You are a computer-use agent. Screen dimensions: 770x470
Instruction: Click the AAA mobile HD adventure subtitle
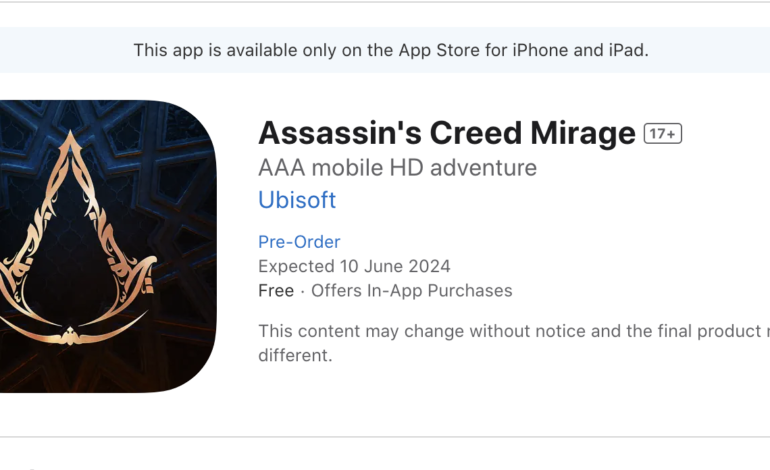click(397, 167)
